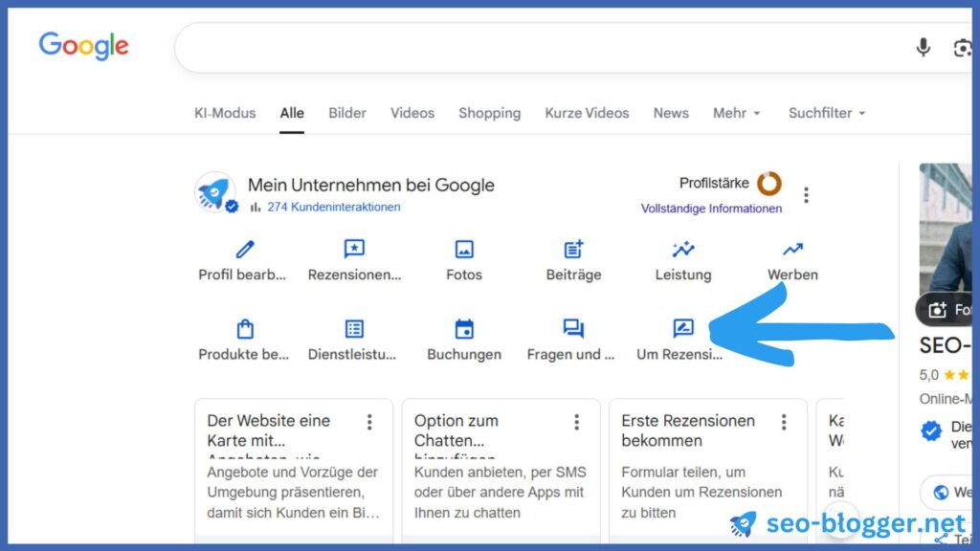Start voice search with microphone icon
Screen dimensions: 980x551
923,47
